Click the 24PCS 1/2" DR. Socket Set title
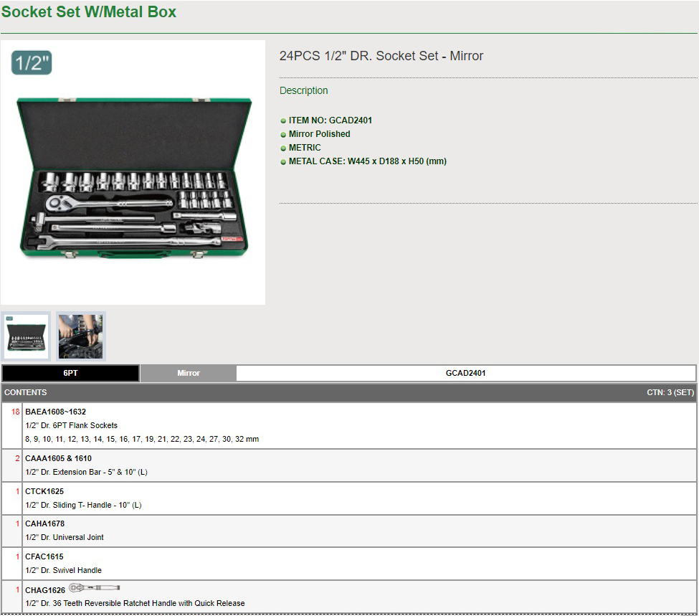The width and height of the screenshot is (699, 616). point(381,56)
